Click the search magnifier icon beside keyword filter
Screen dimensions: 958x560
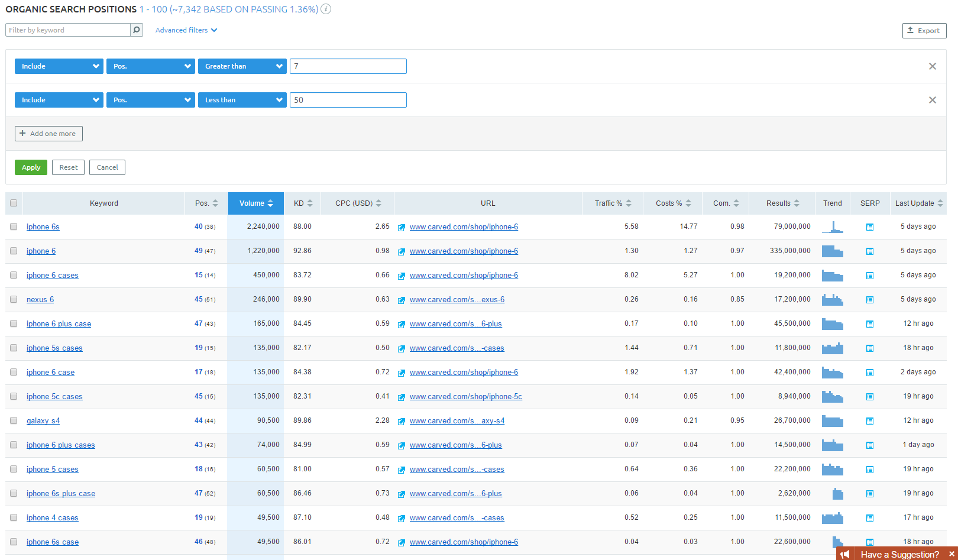click(x=137, y=30)
